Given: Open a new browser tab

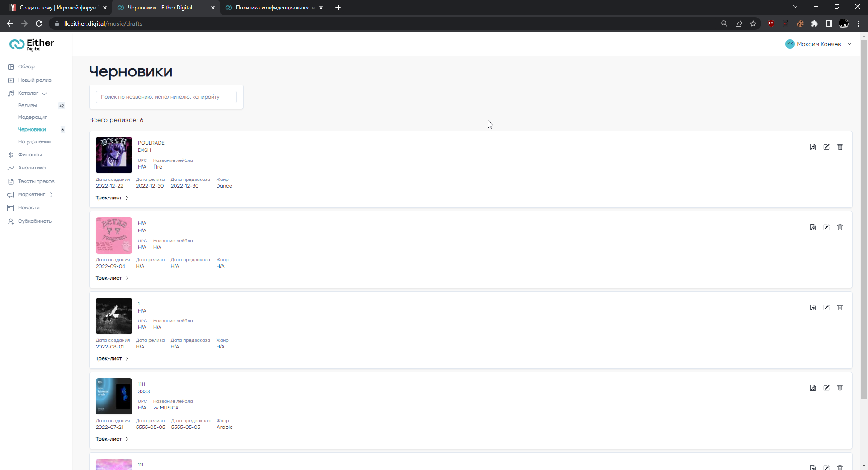Looking at the screenshot, I should click(338, 8).
